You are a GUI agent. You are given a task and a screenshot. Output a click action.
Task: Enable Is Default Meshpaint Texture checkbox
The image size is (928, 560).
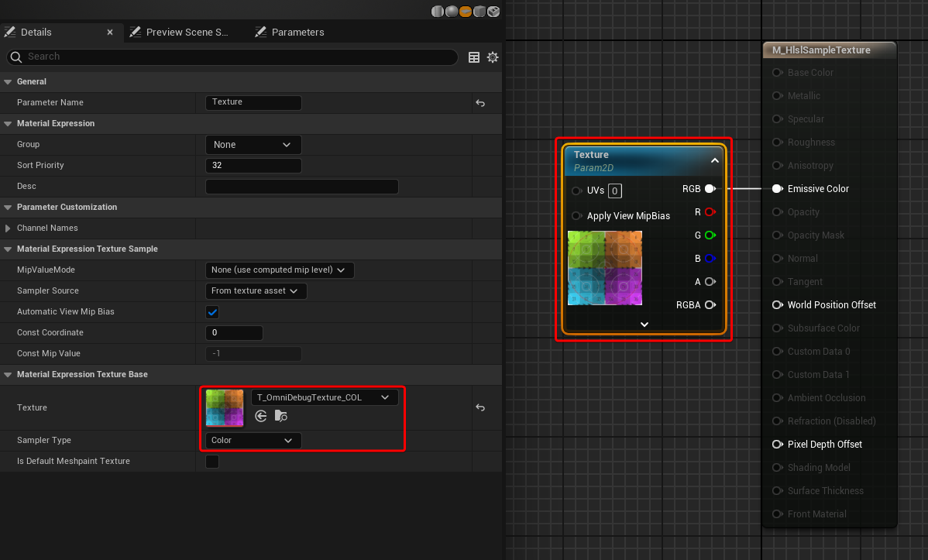click(212, 462)
